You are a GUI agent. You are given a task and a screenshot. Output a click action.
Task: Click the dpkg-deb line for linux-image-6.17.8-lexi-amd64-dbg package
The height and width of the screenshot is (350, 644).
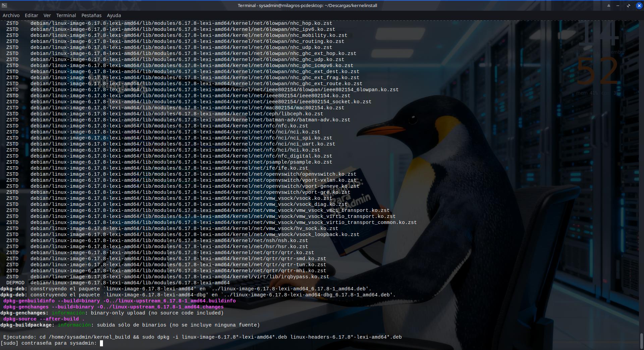(x=198, y=295)
